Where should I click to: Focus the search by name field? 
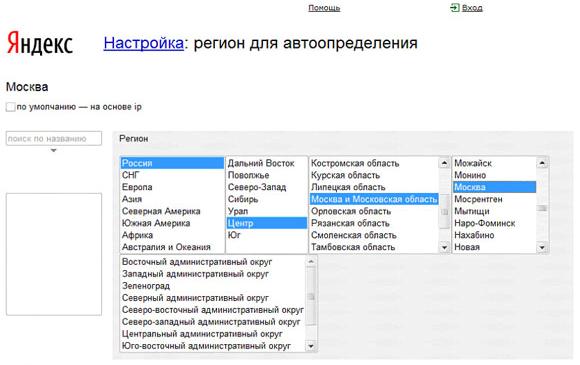click(x=54, y=139)
